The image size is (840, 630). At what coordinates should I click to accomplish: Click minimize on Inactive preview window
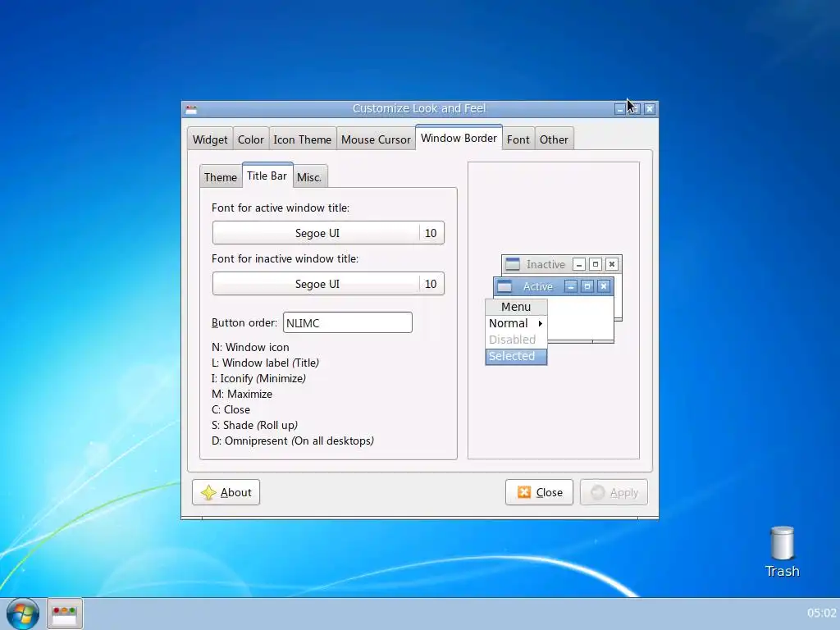coord(579,264)
